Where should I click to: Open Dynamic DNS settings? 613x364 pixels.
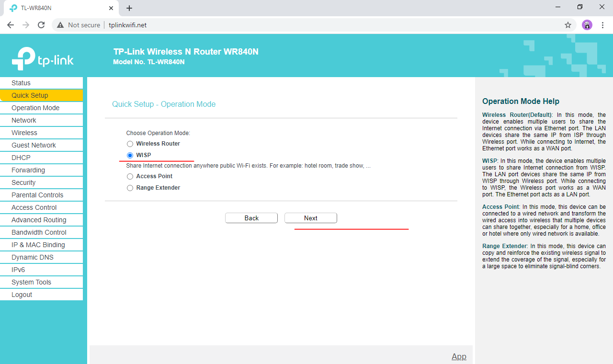point(41,257)
